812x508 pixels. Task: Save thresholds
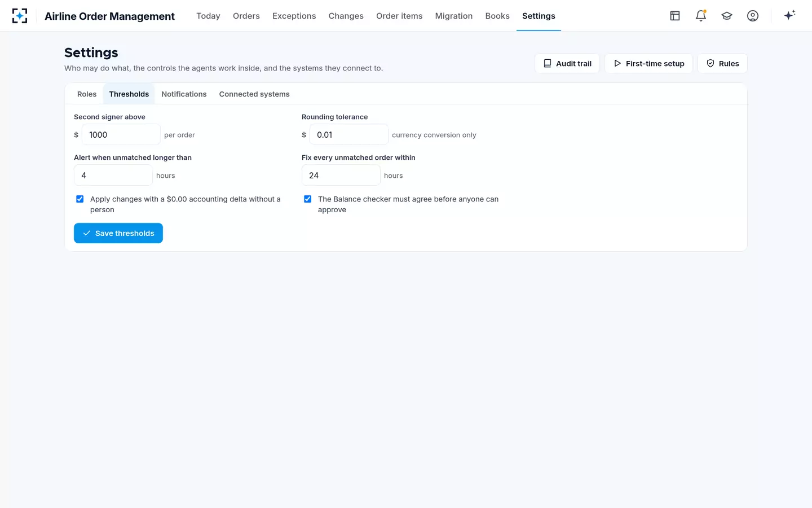pyautogui.click(x=118, y=233)
